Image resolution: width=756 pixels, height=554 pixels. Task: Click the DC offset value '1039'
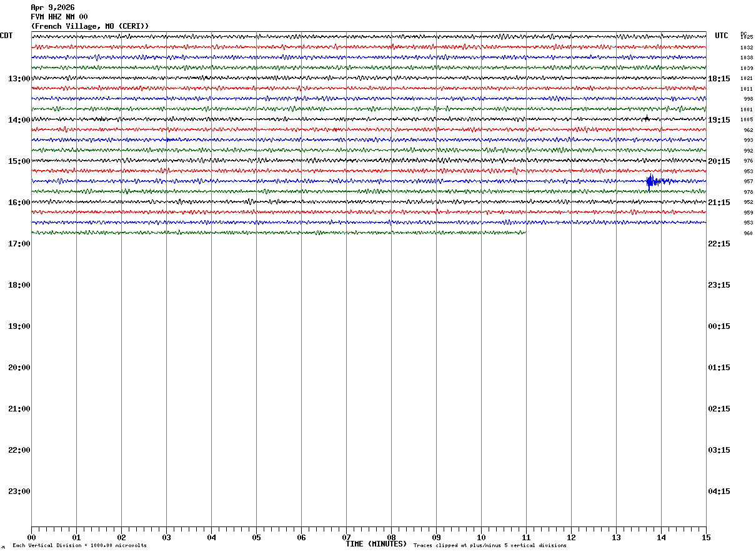pos(747,68)
